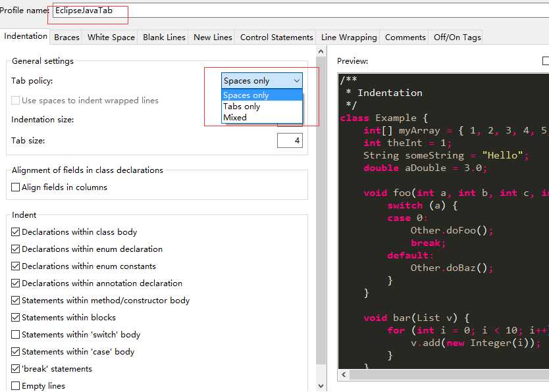549x392 pixels.
Task: Click the preview horizontal scroll left arrow
Action: coord(344,375)
